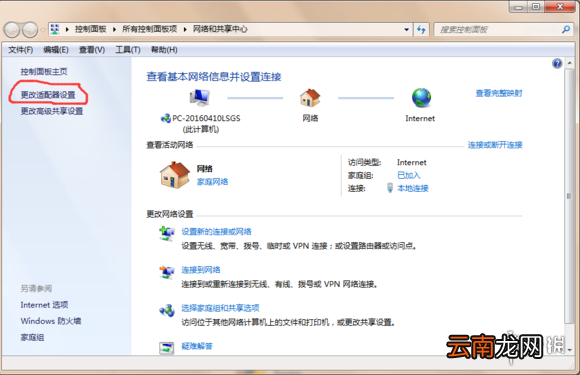Open the address bar history dropdown arrow
580x375 pixels.
[407, 30]
